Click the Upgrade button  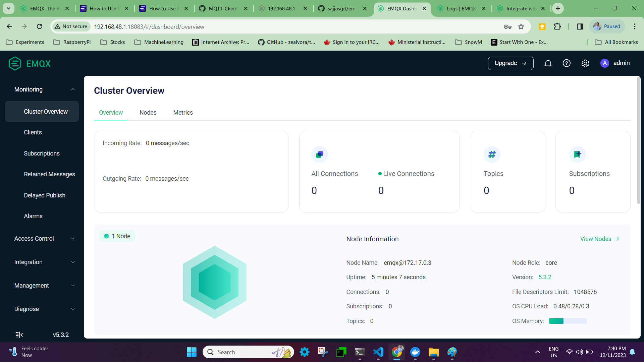511,63
